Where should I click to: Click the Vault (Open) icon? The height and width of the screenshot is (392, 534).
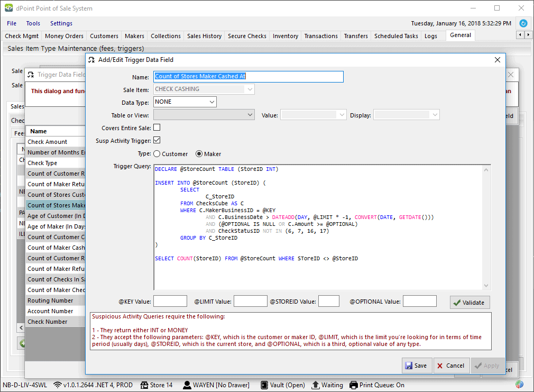pos(264,385)
